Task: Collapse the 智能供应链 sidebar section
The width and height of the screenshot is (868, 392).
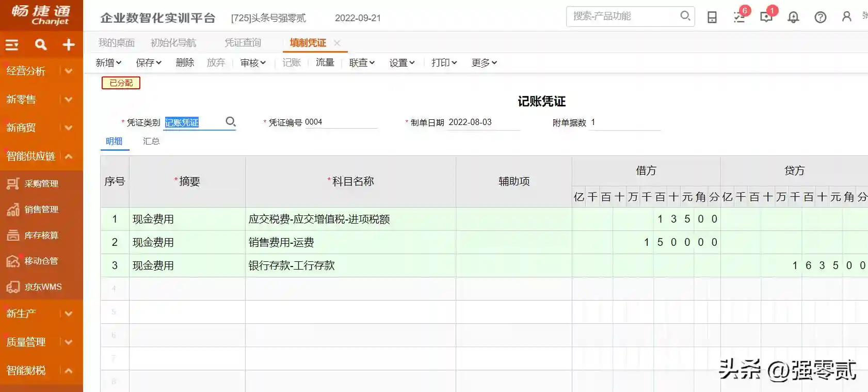Action: (x=69, y=156)
